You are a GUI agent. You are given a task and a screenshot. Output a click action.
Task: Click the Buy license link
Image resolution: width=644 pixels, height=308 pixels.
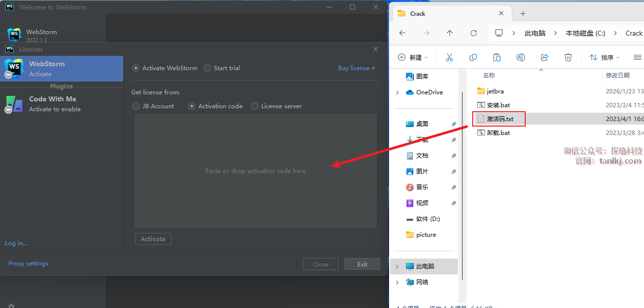click(356, 68)
